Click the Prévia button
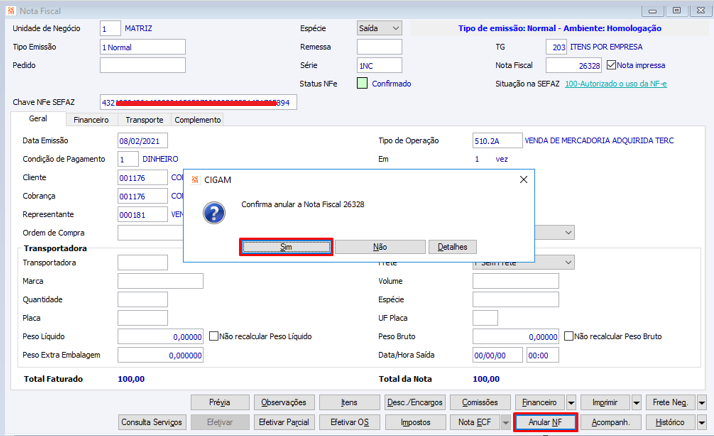The width and height of the screenshot is (714, 436). click(x=220, y=403)
